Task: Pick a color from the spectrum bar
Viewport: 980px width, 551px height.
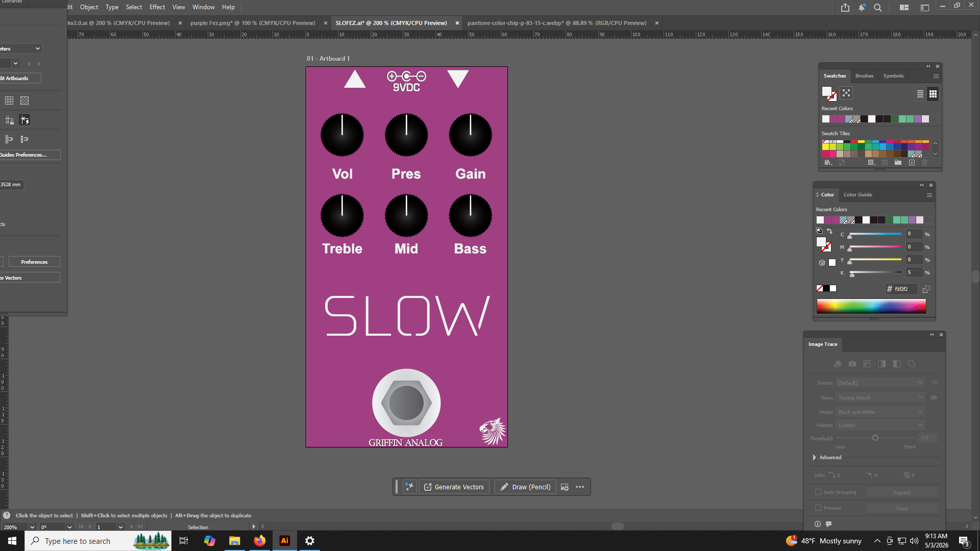Action: point(871,306)
